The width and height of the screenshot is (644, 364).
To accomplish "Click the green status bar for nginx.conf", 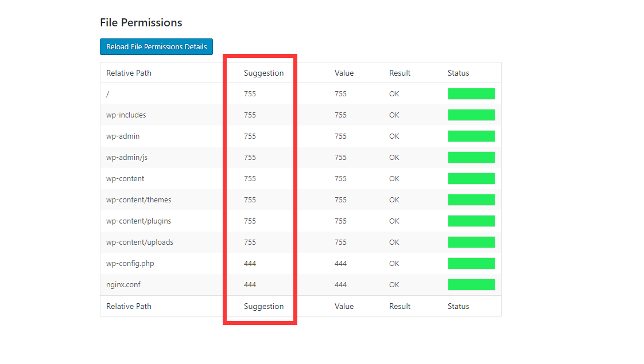I will coord(471,284).
